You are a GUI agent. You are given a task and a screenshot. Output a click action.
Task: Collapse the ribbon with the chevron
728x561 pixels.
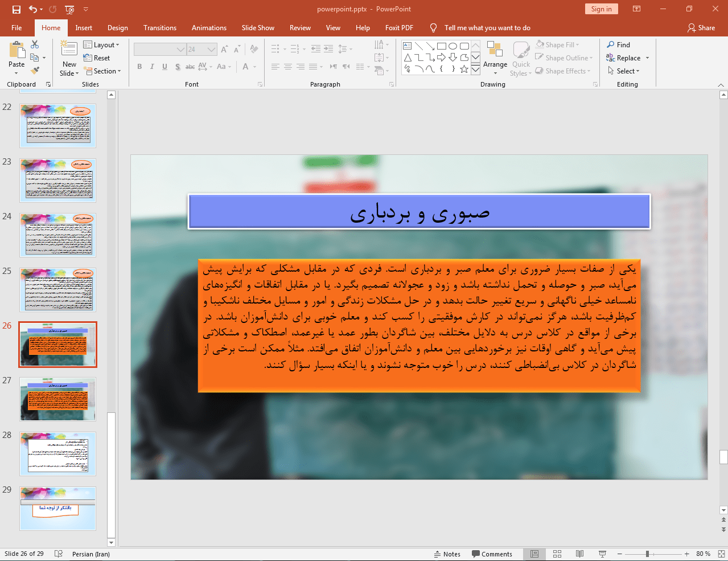[x=721, y=84]
